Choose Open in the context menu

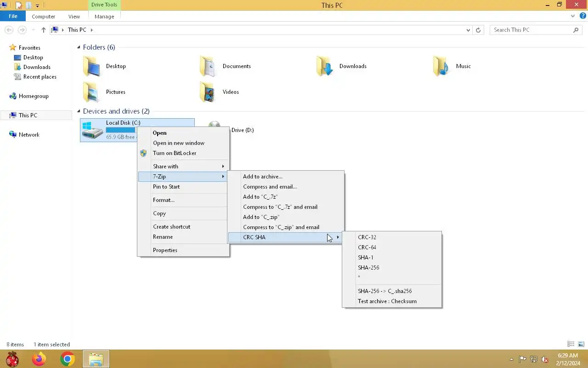[183, 133]
